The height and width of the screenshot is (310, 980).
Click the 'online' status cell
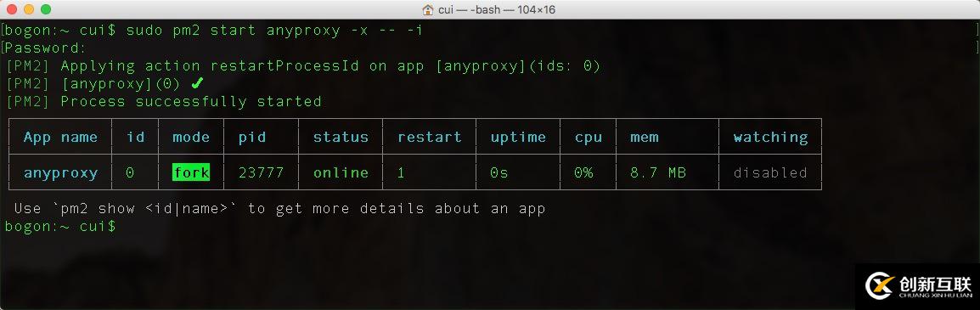[x=341, y=172]
